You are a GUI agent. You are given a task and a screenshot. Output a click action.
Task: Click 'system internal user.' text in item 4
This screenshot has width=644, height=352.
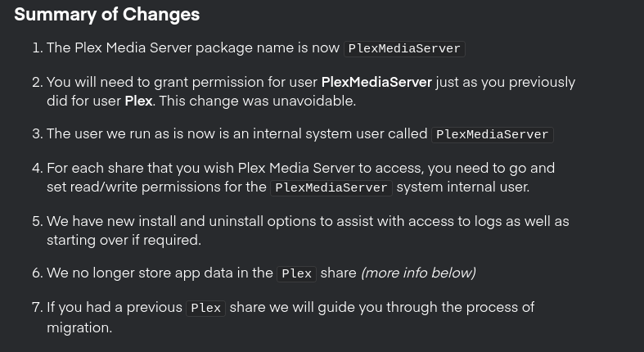(463, 187)
